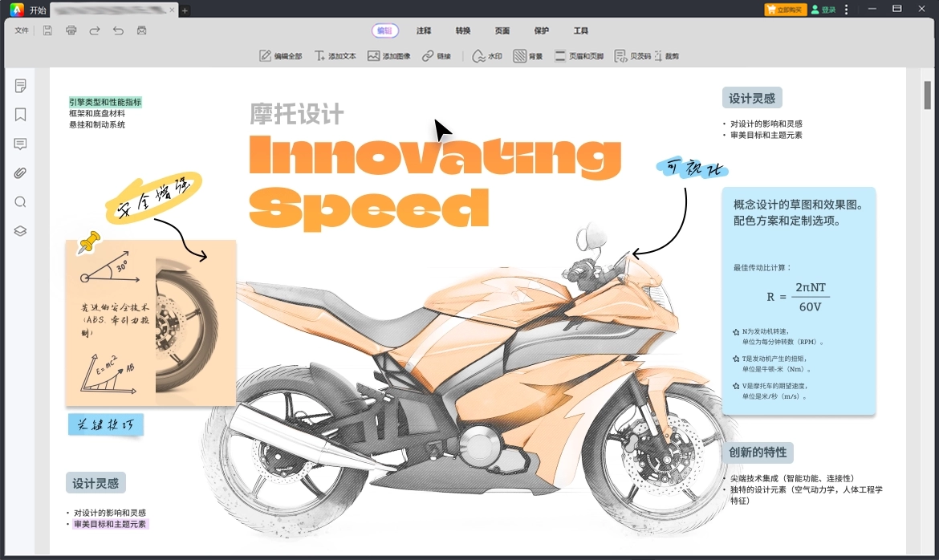Select the 添加文本 (Add Text) tool
The width and height of the screenshot is (939, 560).
[335, 55]
